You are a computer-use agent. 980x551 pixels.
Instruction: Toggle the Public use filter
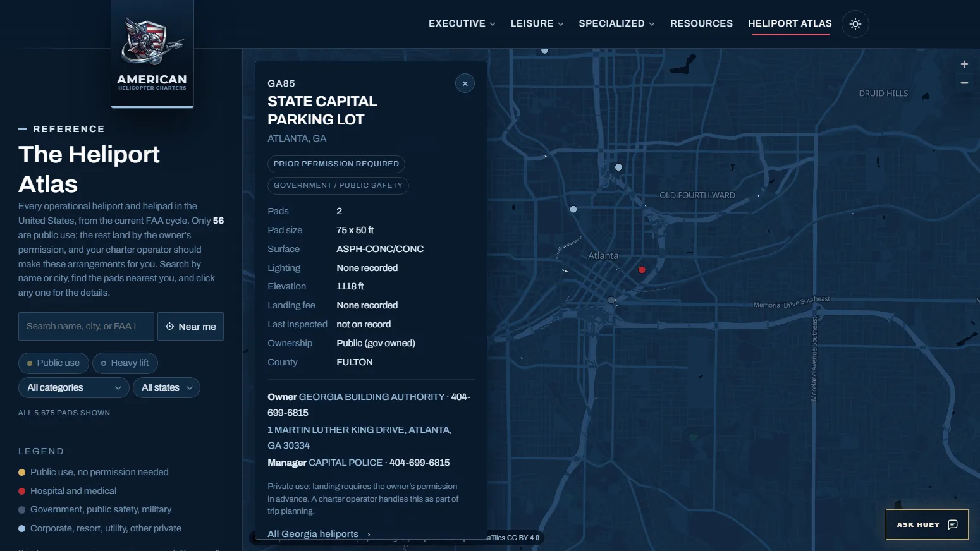coord(54,363)
